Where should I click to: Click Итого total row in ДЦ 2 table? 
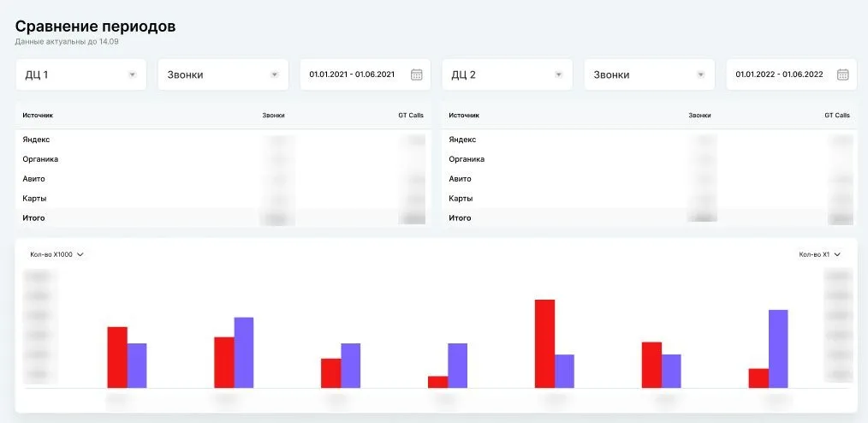pyautogui.click(x=461, y=218)
